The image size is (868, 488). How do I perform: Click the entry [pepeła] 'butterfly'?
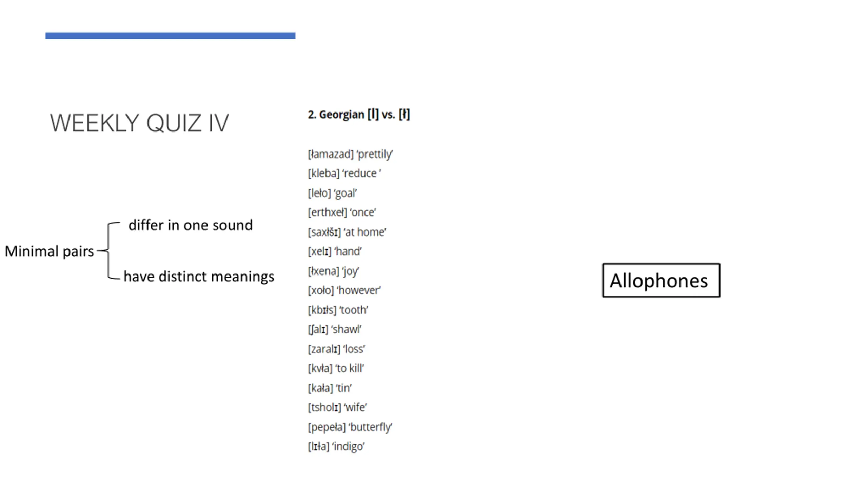350,427
